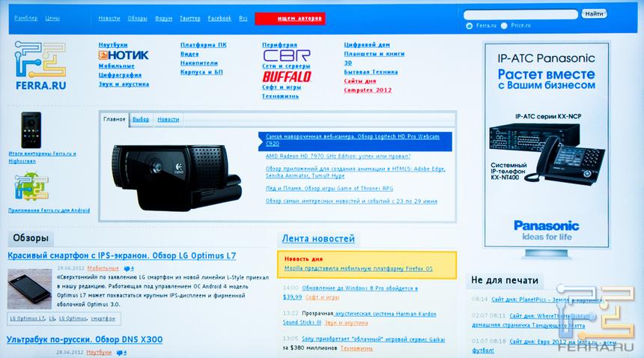Click the Logitech webcam featured image

point(177,177)
